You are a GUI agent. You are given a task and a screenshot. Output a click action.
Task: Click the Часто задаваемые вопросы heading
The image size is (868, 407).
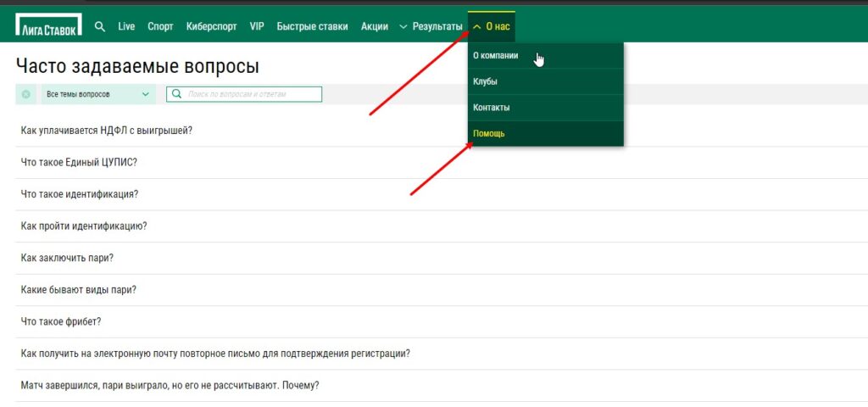[137, 66]
